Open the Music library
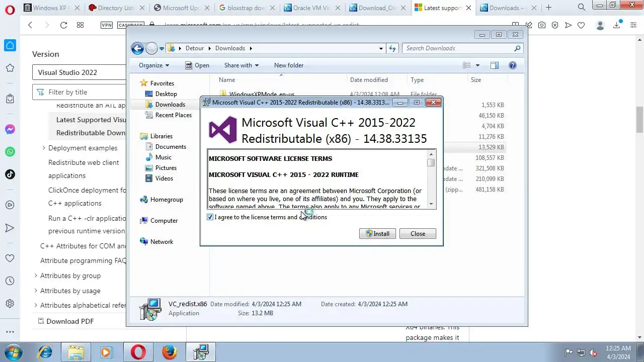Screen dimensions: 644x362 point(164,157)
